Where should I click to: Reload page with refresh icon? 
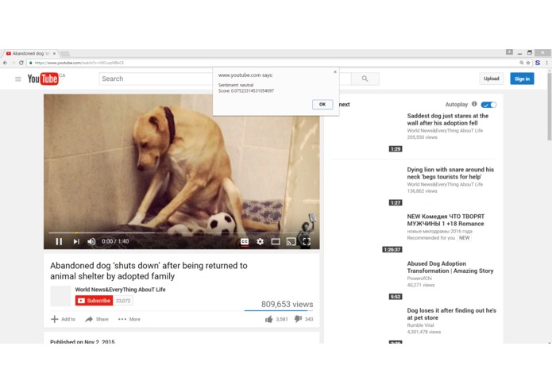pyautogui.click(x=21, y=63)
